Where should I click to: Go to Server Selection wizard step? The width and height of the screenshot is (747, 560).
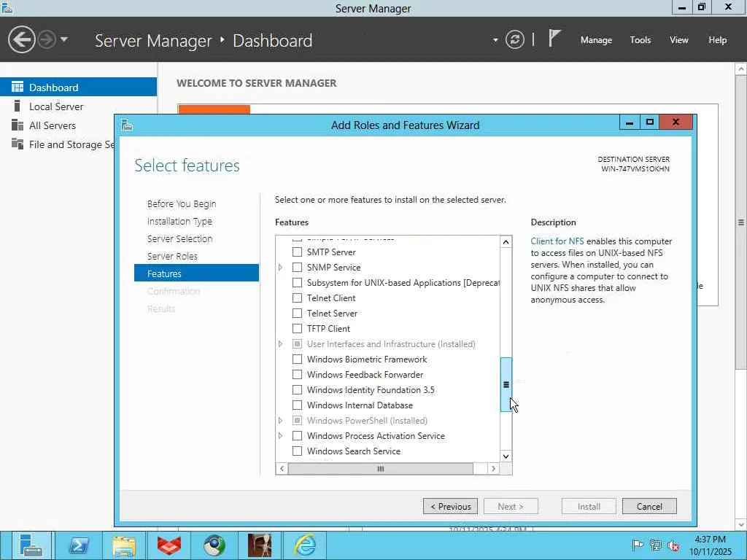pos(179,239)
